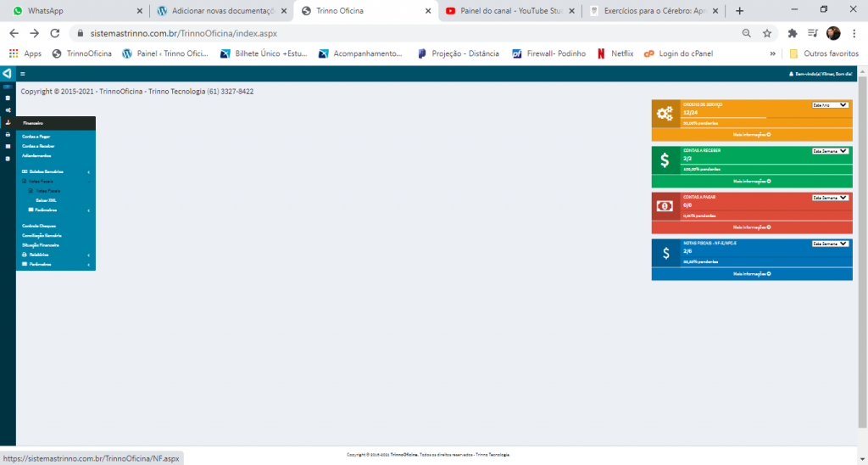Image resolution: width=868 pixels, height=465 pixels.
Task: Change period dropdown on Ordens de Serviço card
Action: click(x=830, y=104)
